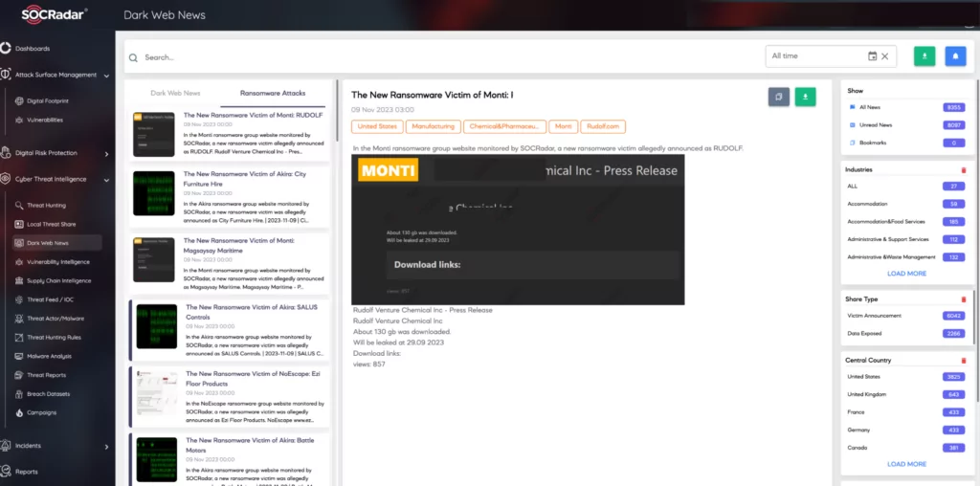The image size is (980, 486).
Task: Open Dashboards icon in sidebar
Action: pos(6,48)
